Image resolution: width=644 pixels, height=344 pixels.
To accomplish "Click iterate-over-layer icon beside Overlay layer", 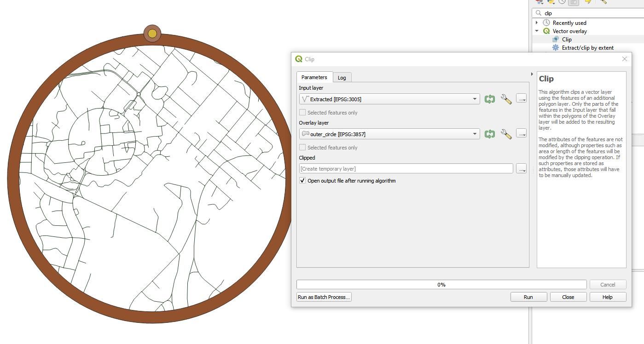I will (x=489, y=134).
